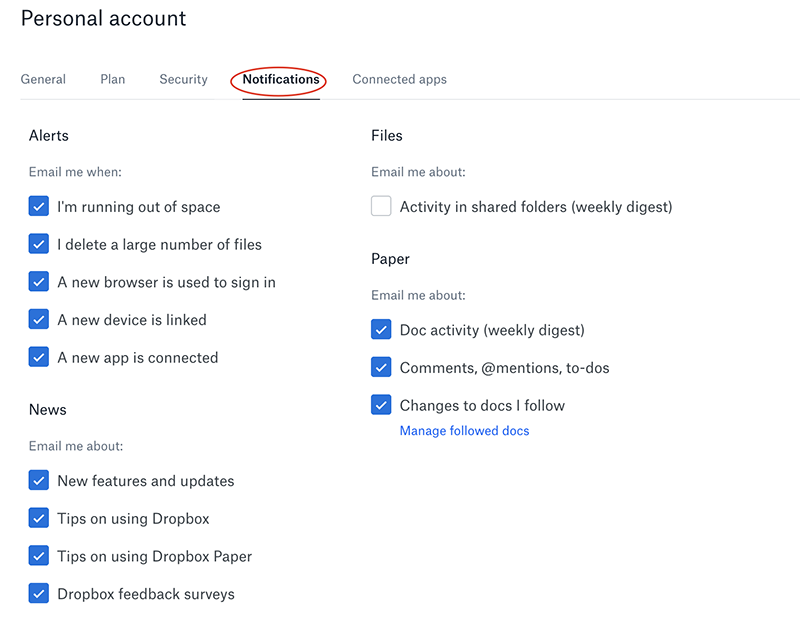
Task: Disable "A new browser is used to sign in"
Action: [x=39, y=282]
